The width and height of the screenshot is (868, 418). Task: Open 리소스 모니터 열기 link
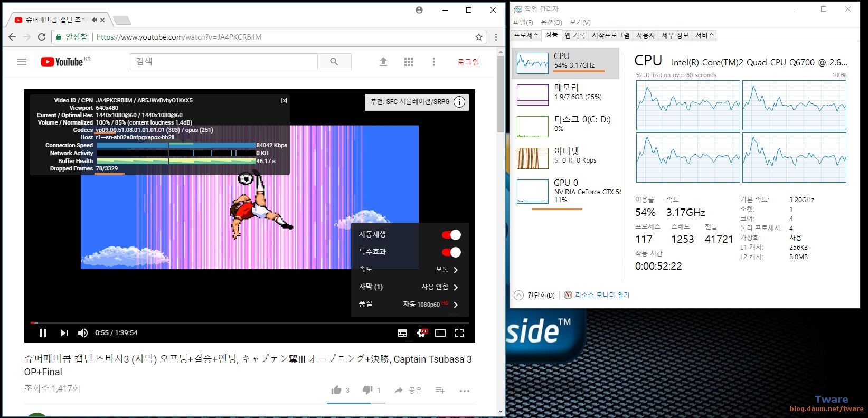coord(597,295)
